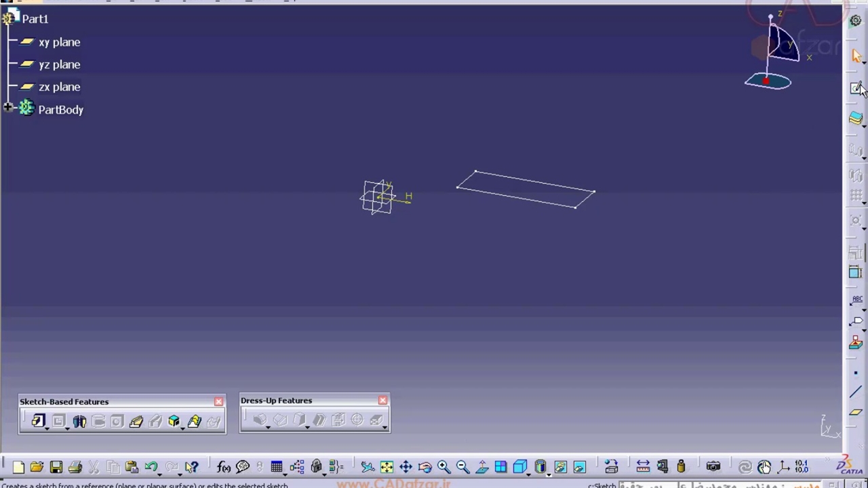868x488 pixels.
Task: Expand the PartBody tree node
Action: [7, 108]
